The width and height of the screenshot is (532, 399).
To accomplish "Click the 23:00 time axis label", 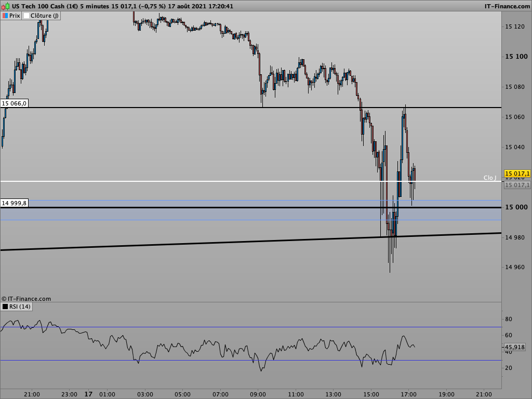I will 69,394.
